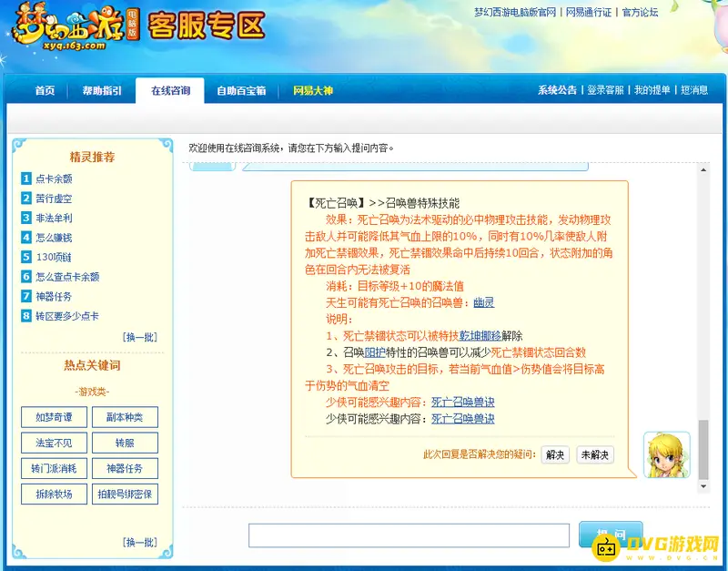Click 登录客服 link

[605, 90]
